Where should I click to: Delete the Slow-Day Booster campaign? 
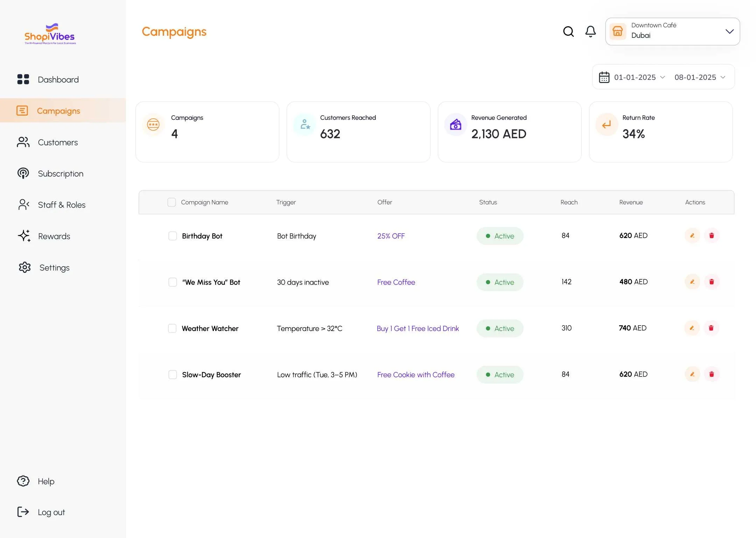[x=712, y=374]
